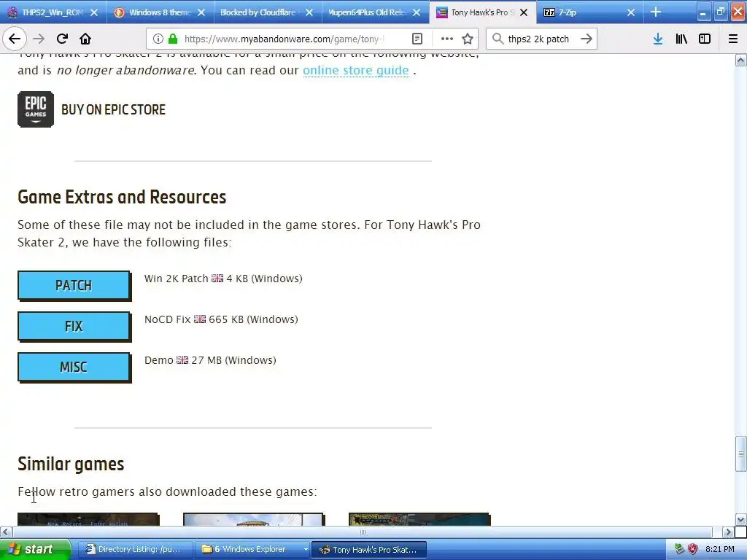
Task: Click the safely remove hardware tray icon
Action: click(x=679, y=549)
